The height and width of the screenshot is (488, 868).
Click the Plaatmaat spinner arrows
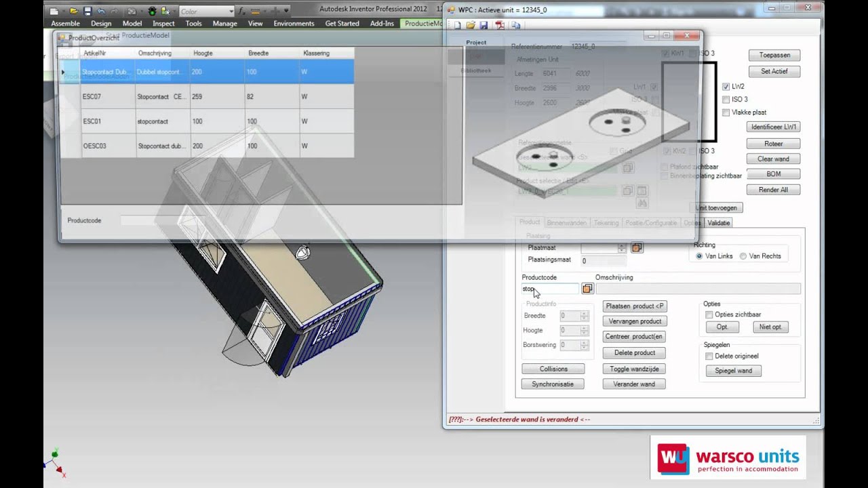pyautogui.click(x=622, y=248)
